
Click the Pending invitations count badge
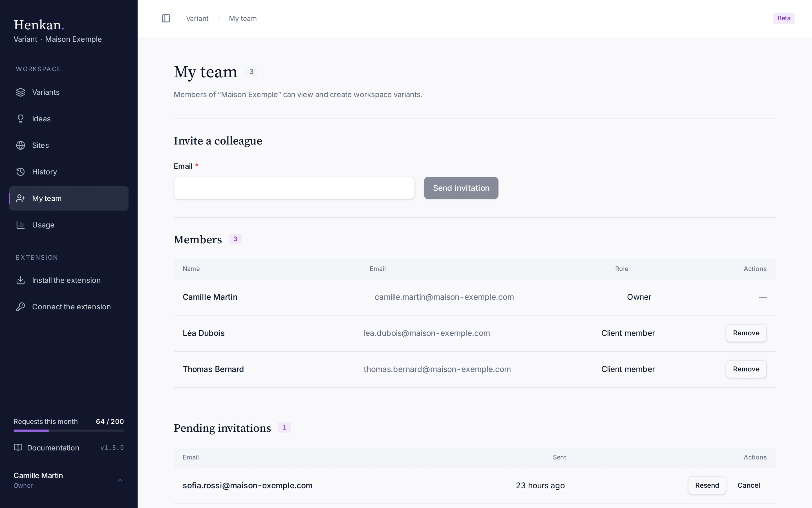click(x=284, y=427)
